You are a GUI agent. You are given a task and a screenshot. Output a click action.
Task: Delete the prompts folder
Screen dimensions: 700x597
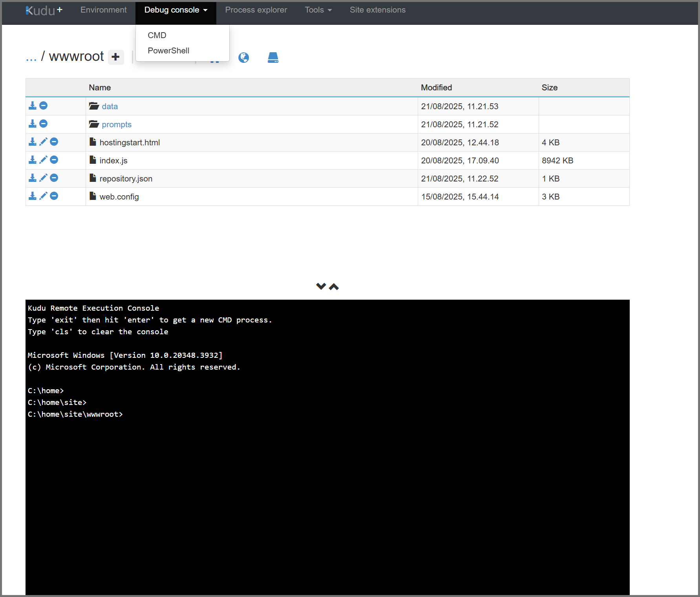point(44,124)
